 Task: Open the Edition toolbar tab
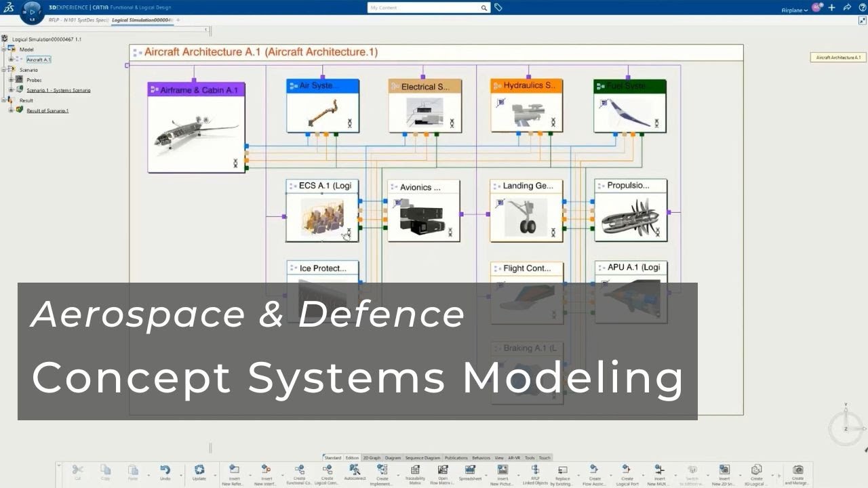click(353, 458)
